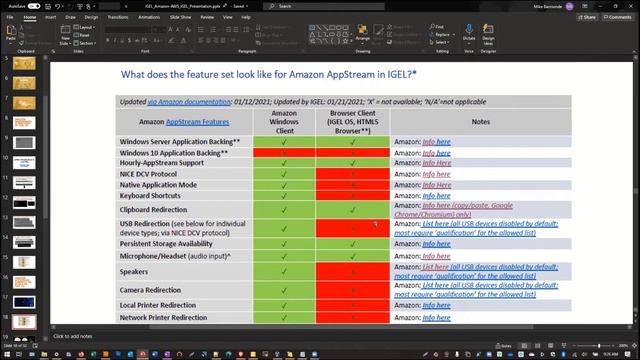Viewport: 640px width, 360px height.
Task: Open the View tab
Action: 227,17
